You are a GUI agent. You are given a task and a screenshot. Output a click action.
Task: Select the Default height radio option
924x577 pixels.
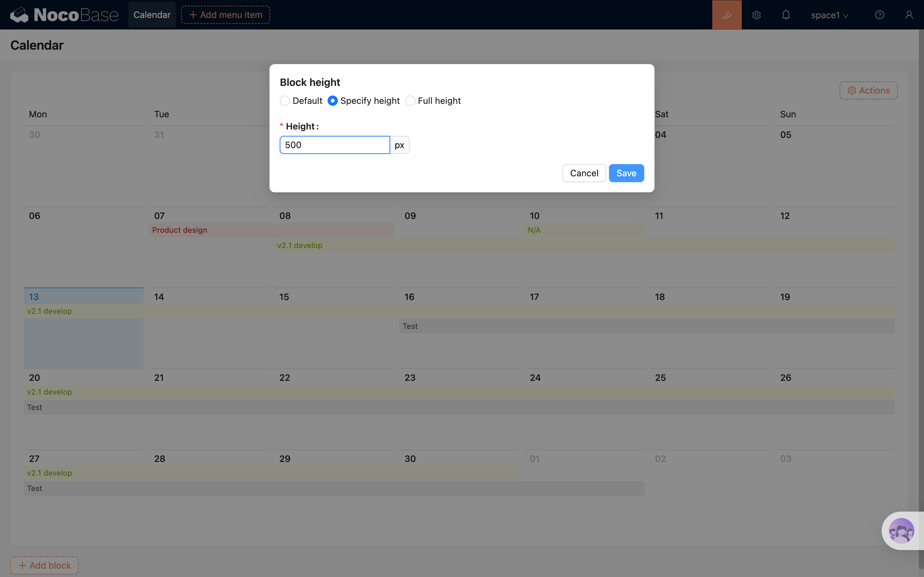[285, 101]
